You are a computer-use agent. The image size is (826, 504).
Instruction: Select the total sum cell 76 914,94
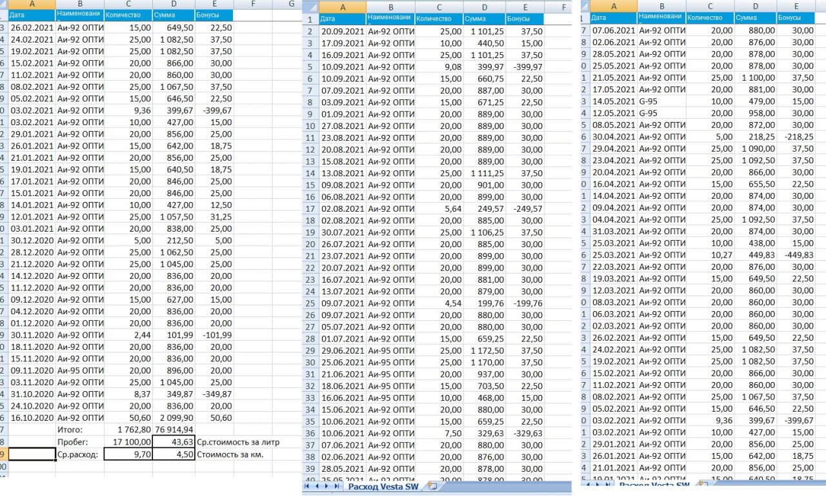[x=173, y=429]
